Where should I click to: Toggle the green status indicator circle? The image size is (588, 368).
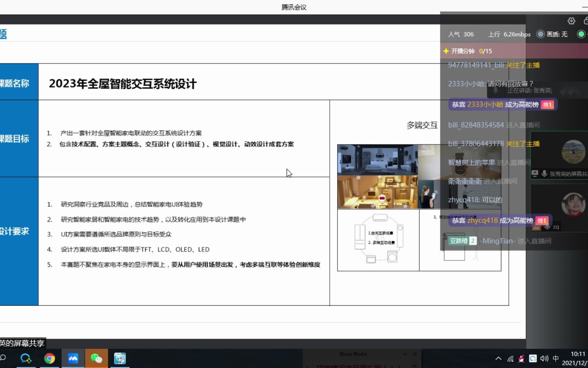pyautogui.click(x=581, y=34)
